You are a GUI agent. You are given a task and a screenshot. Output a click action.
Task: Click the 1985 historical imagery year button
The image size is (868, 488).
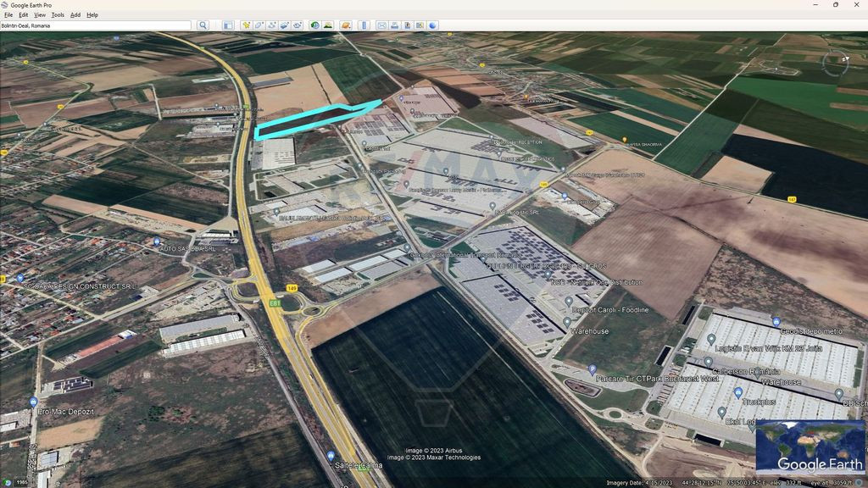21,482
